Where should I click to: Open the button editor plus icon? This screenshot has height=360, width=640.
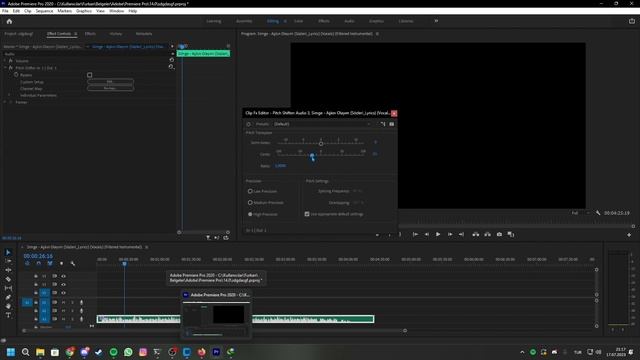click(629, 235)
